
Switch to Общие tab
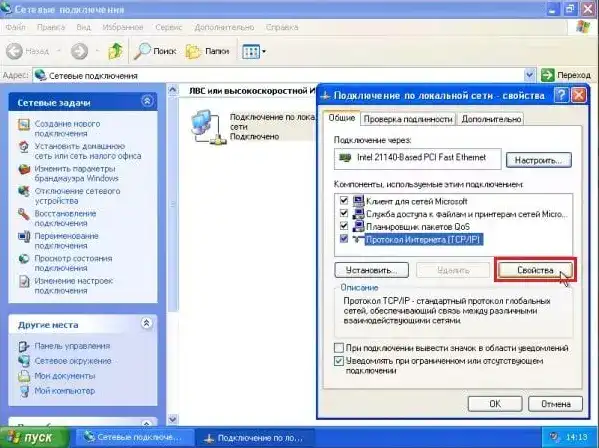click(x=342, y=118)
